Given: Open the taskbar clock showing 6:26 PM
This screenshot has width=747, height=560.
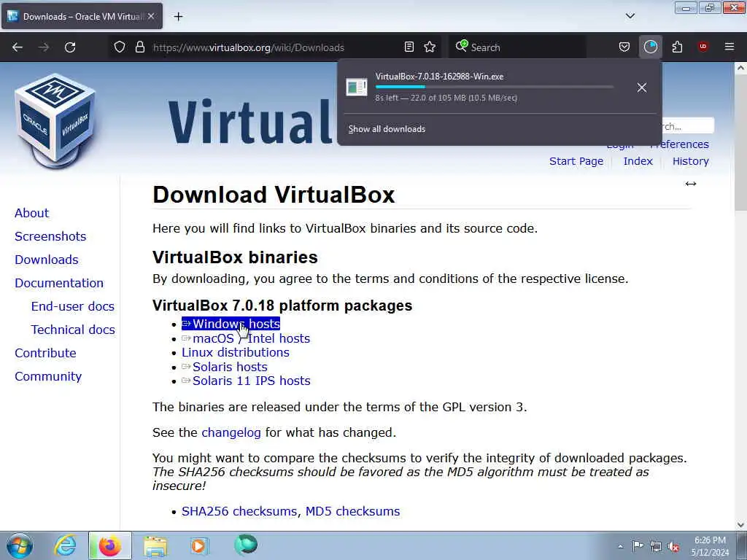Looking at the screenshot, I should coord(710,546).
